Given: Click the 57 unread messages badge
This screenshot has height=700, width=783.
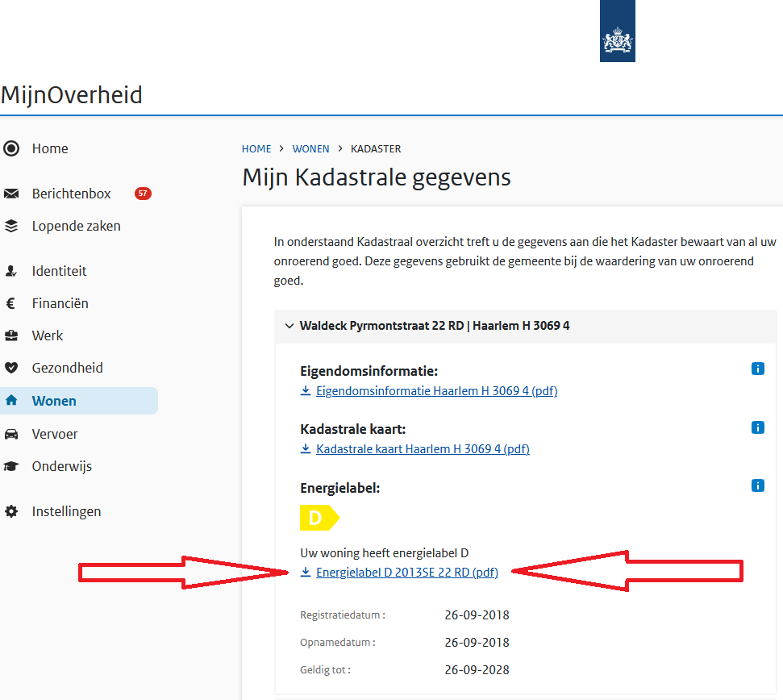Looking at the screenshot, I should click(143, 194).
